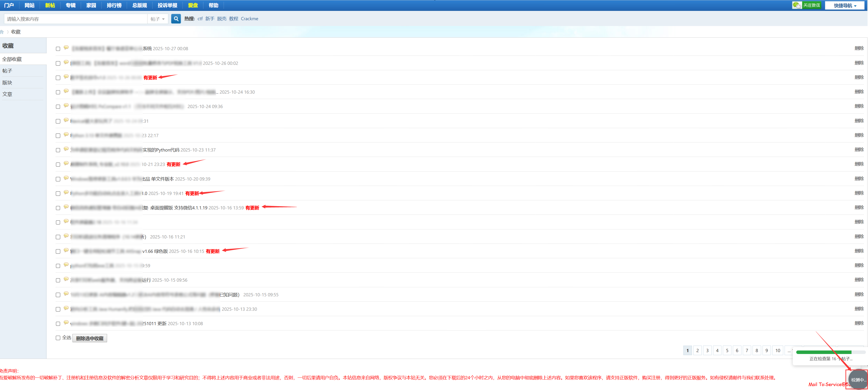Click the home icon in breadcrumb
The image size is (868, 390).
2,32
